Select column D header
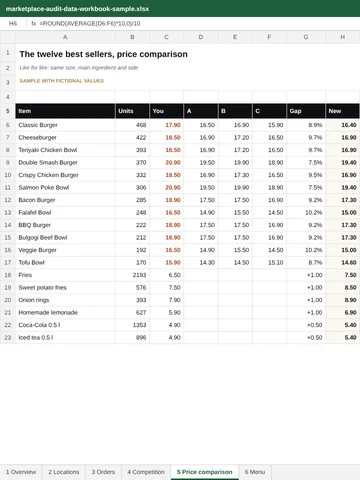 [201, 37]
